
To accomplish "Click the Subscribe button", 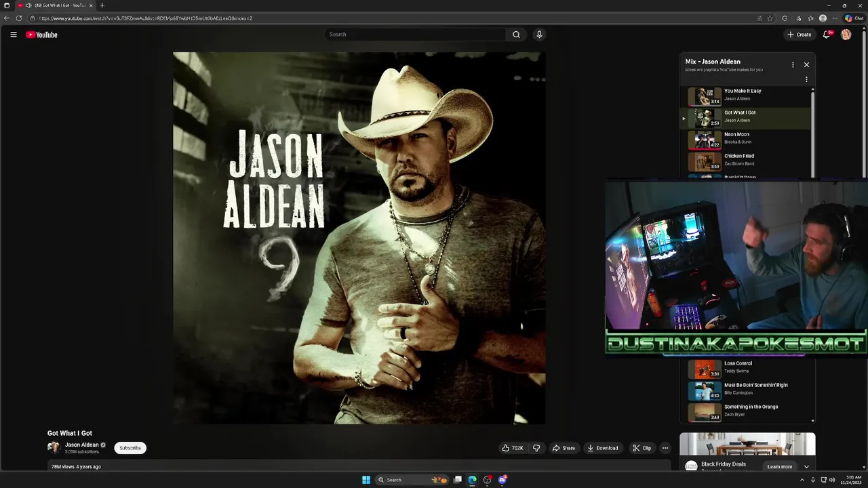I will pos(130,448).
